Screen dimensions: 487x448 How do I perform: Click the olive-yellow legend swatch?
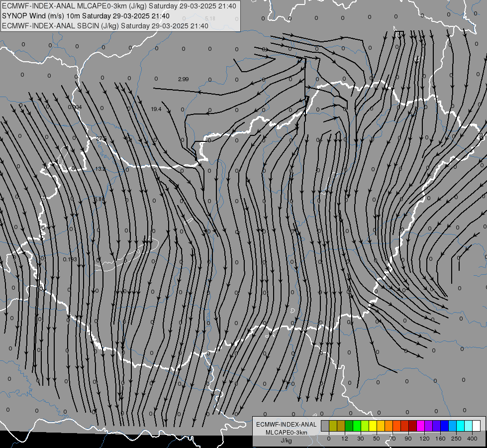click(x=333, y=426)
